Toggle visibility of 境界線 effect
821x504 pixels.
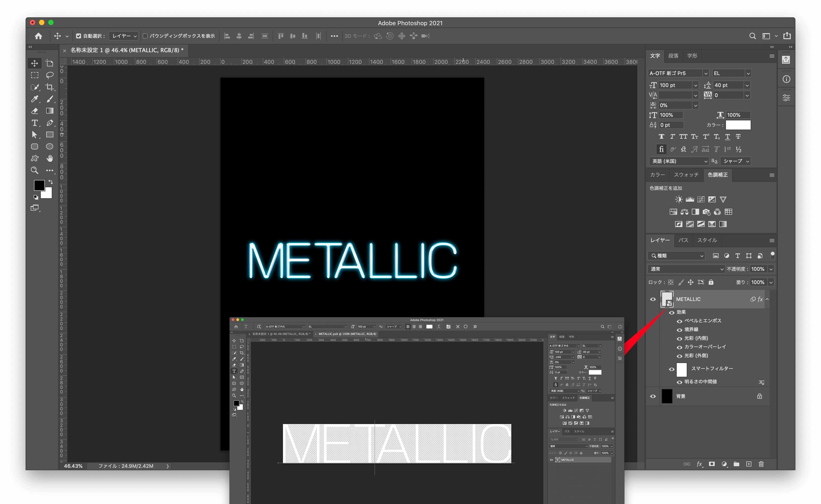click(x=680, y=330)
